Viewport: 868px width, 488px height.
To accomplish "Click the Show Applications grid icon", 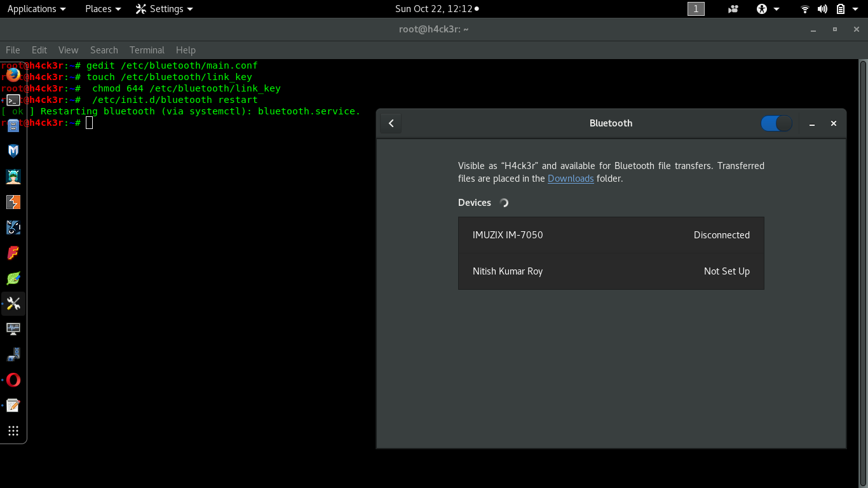I will (13, 431).
